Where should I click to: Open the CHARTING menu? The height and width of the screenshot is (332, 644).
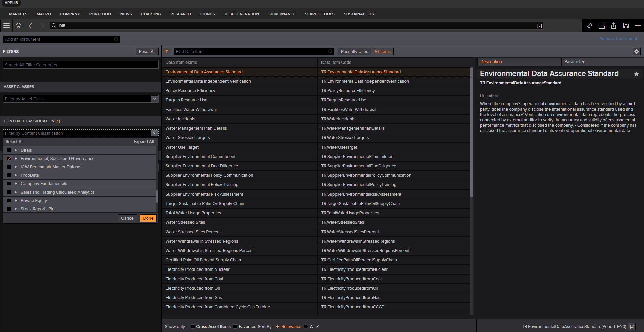pos(151,14)
